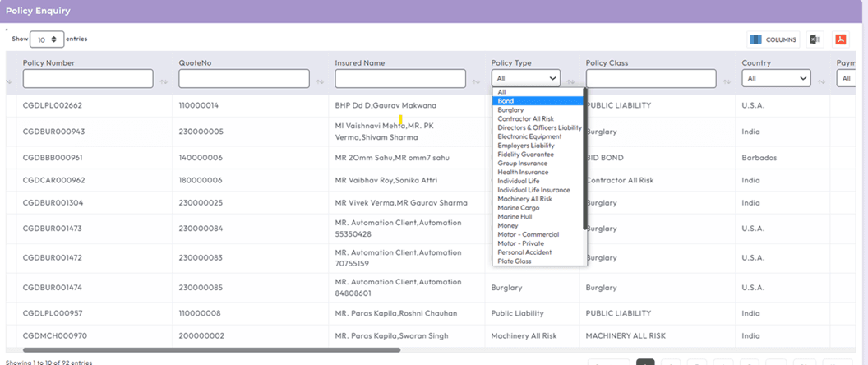Export table using the Excel icon

tap(815, 39)
